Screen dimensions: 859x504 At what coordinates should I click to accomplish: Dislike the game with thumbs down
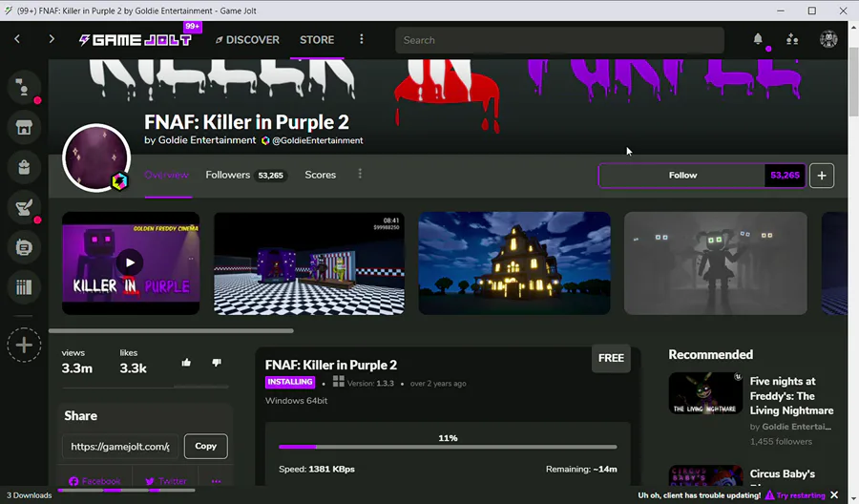(217, 362)
